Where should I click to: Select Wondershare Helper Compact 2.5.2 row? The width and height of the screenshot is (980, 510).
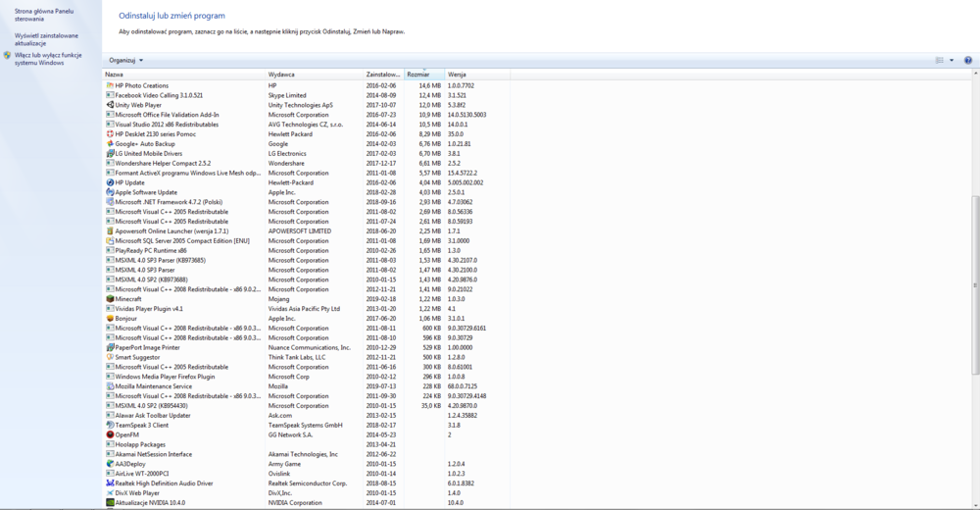point(306,164)
